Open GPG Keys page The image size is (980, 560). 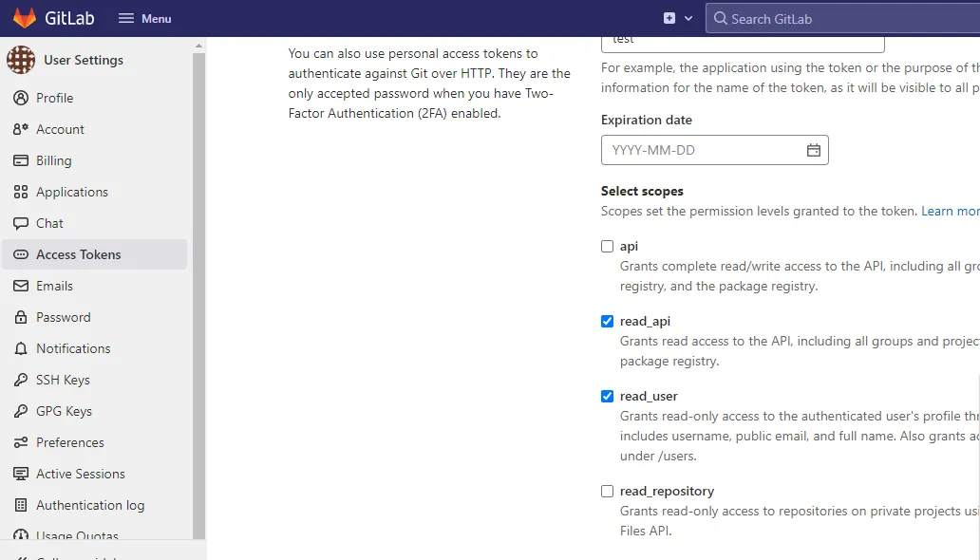coord(95,411)
